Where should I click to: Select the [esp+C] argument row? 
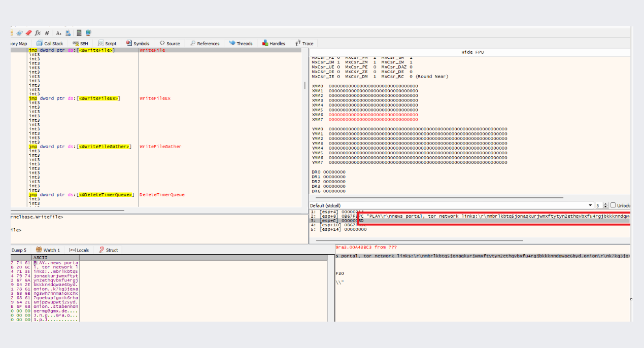tap(470, 221)
